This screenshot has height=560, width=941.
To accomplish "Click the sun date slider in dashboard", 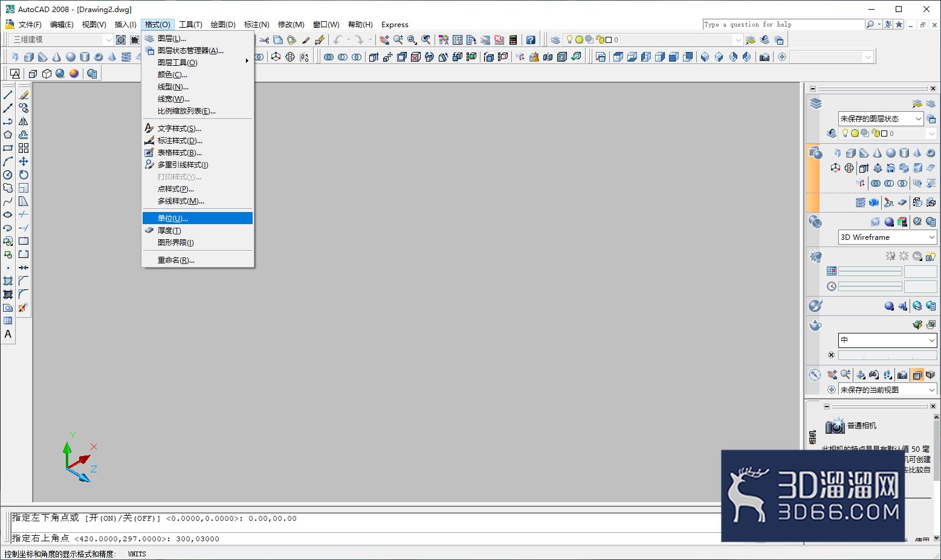I will tap(870, 271).
